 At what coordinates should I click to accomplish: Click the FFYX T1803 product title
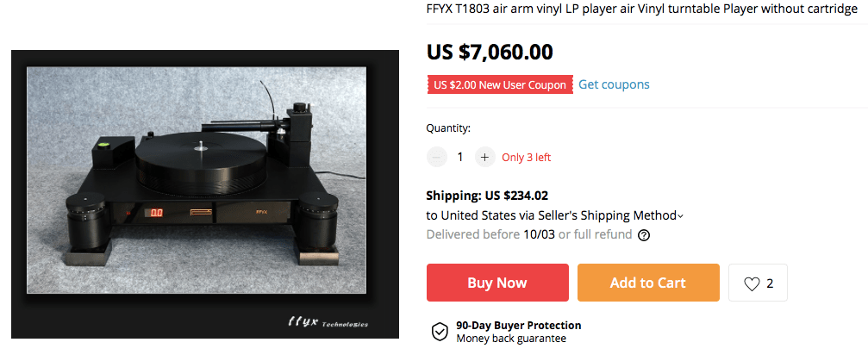point(641,9)
